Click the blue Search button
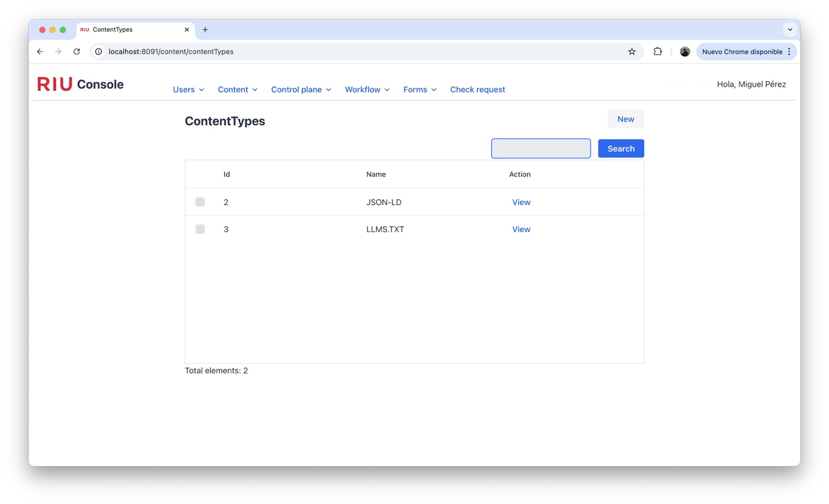 point(621,148)
